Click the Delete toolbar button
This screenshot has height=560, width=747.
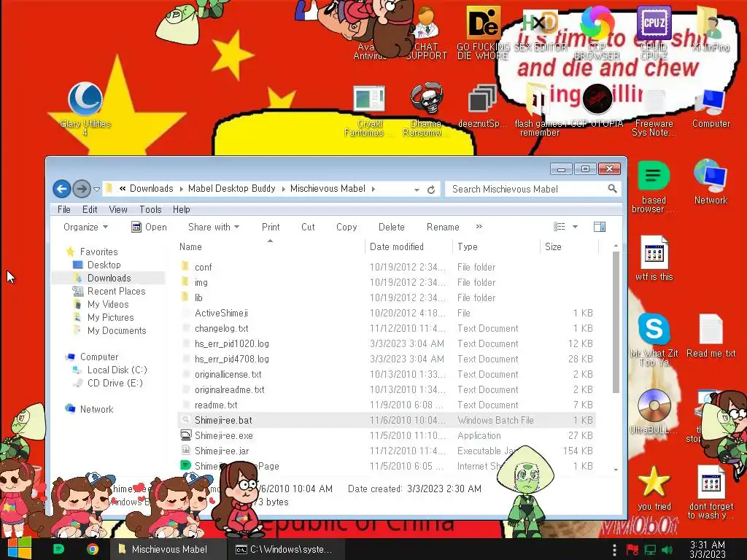[391, 227]
